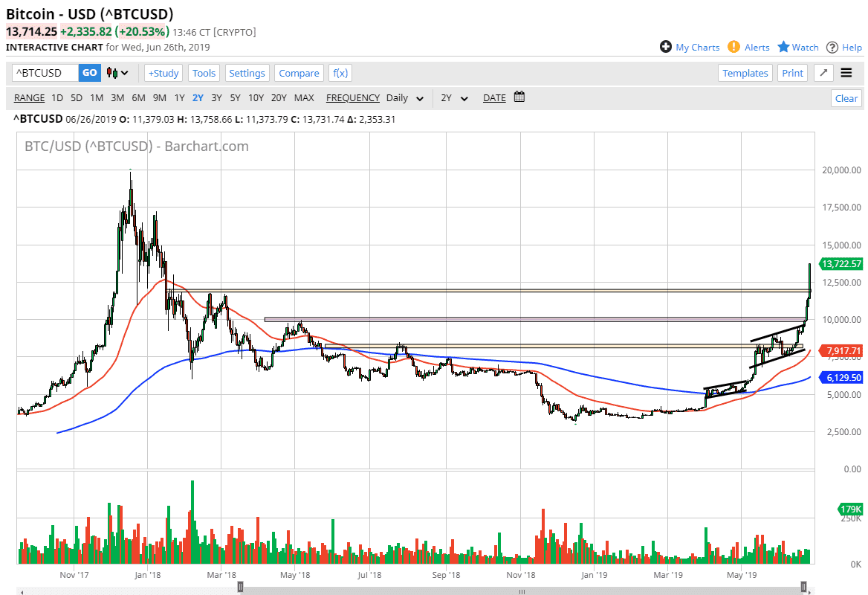Click the Templates button
Viewport: 868px width, 595px height.
pos(745,72)
